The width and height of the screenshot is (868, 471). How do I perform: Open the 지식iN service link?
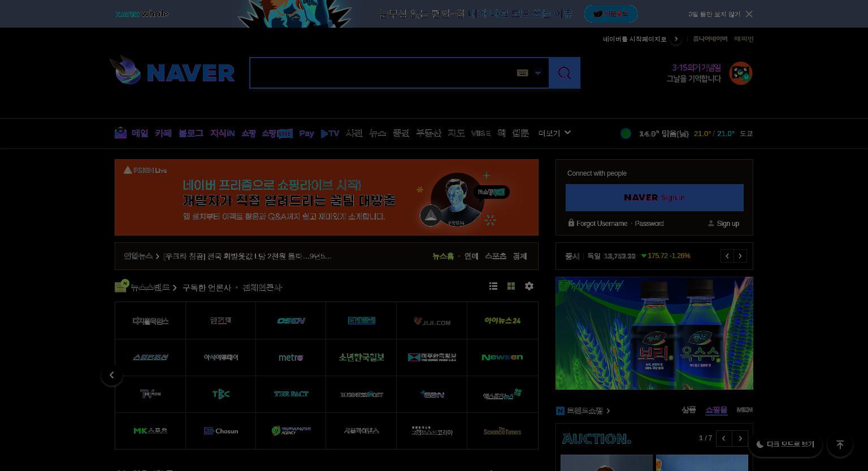coord(222,133)
